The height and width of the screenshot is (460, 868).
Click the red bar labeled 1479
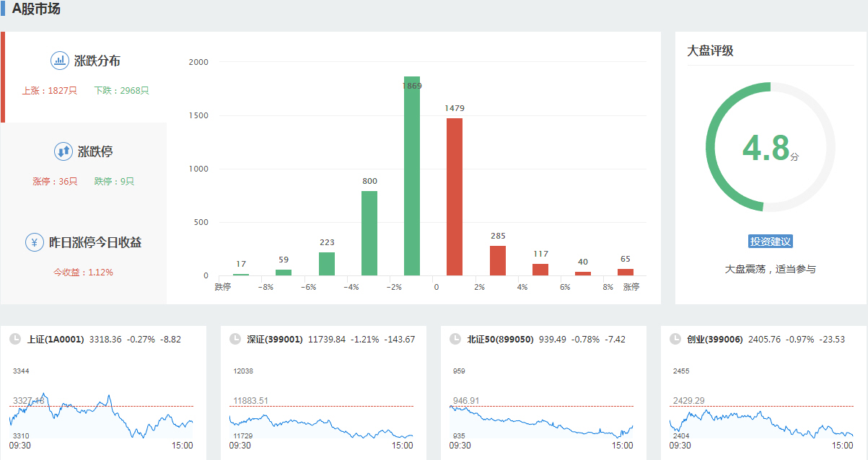click(x=455, y=196)
